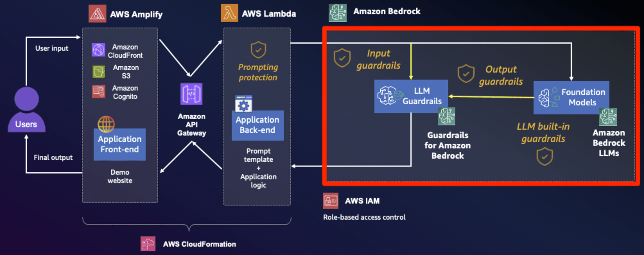Click the 'Prompting protection' text
This screenshot has width=644, height=255.
coord(258,72)
